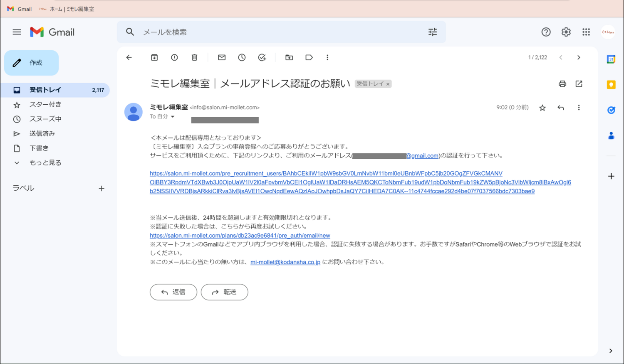The image size is (624, 364).
Task: Click the Gmail logo
Action: (x=52, y=32)
